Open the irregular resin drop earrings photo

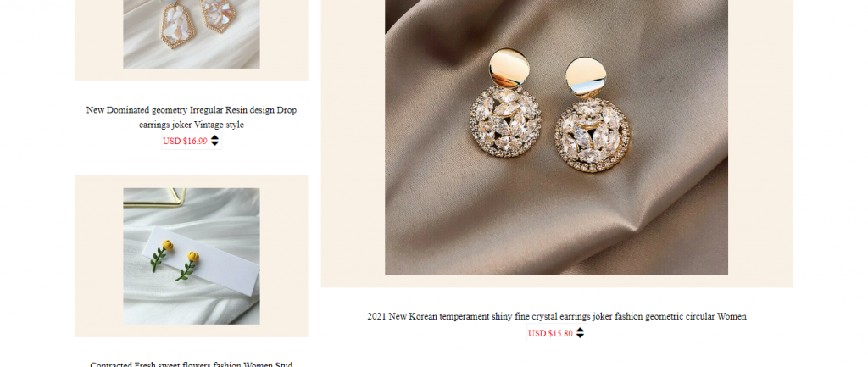192,34
